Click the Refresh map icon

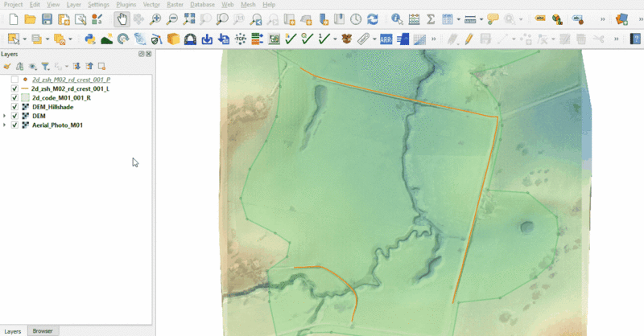point(373,18)
